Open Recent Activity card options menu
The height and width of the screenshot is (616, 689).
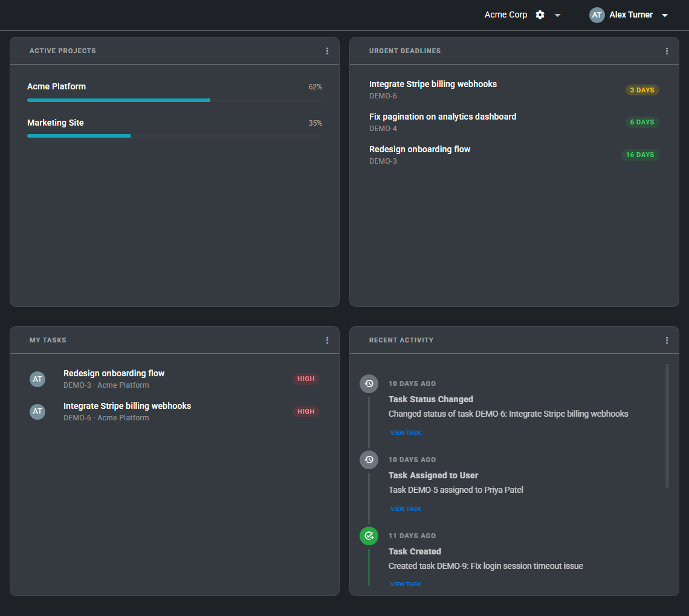[667, 340]
